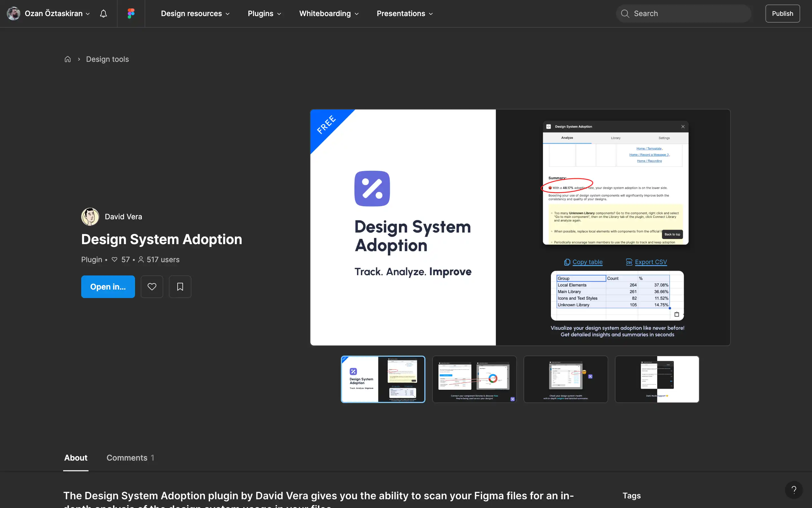812x508 pixels.
Task: Switch to the Comments tab
Action: click(130, 457)
